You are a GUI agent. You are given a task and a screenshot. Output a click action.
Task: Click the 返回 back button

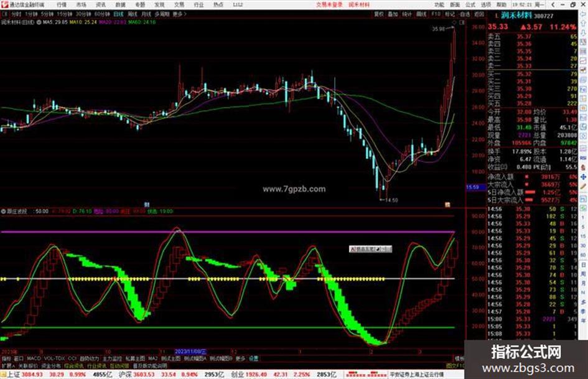pyautogui.click(x=479, y=14)
